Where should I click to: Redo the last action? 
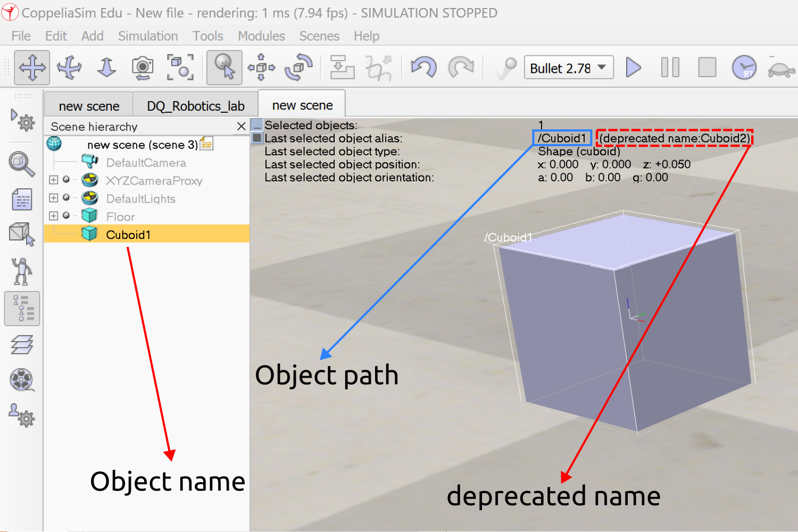tap(461, 68)
